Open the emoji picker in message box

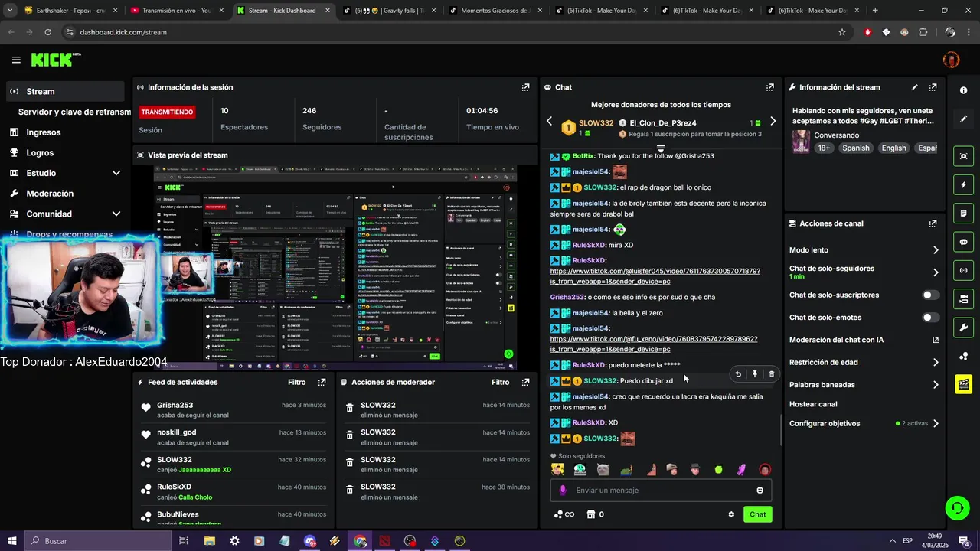coord(759,491)
